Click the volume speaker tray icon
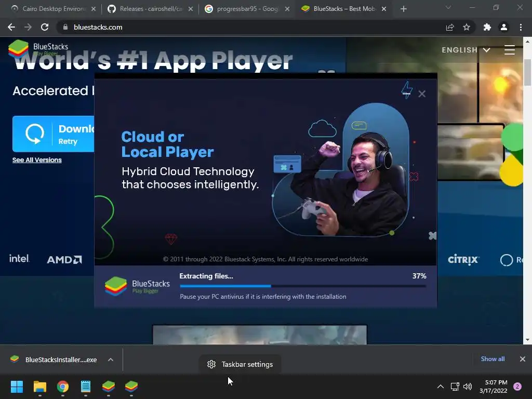 468,387
